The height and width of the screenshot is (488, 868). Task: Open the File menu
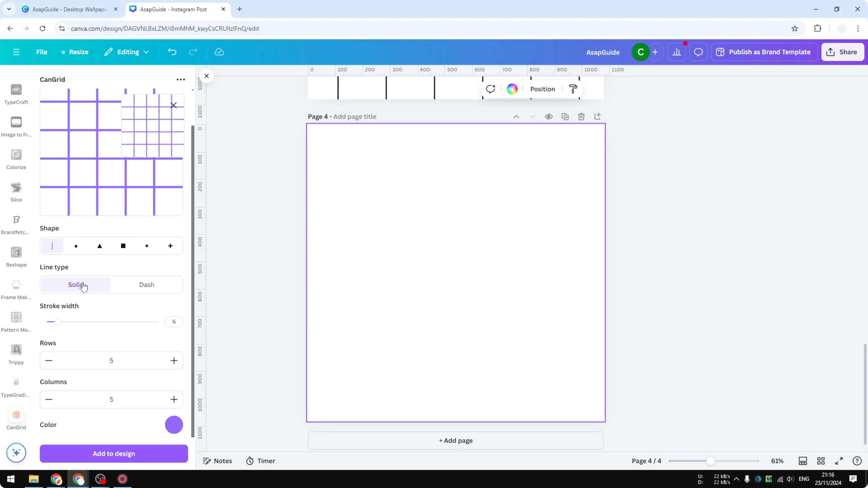coord(42,52)
